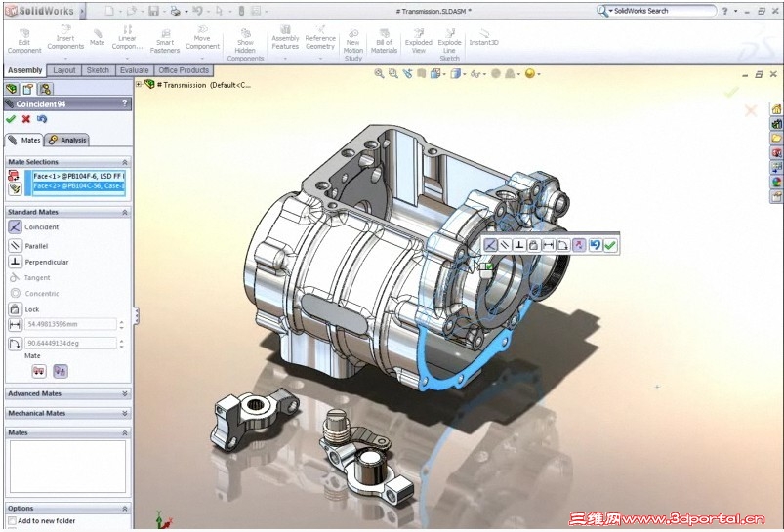Create an Exploded View
Viewport: 784px width, 532px height.
[x=419, y=42]
